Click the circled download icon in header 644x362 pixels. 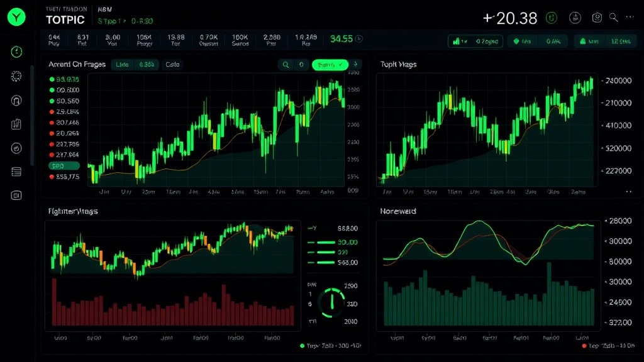pyautogui.click(x=575, y=18)
